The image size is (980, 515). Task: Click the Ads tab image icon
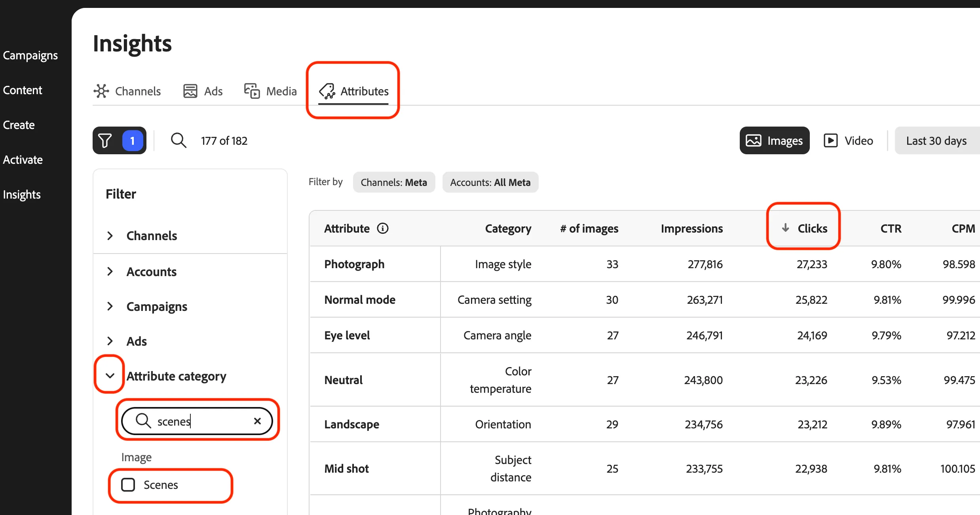tap(190, 91)
